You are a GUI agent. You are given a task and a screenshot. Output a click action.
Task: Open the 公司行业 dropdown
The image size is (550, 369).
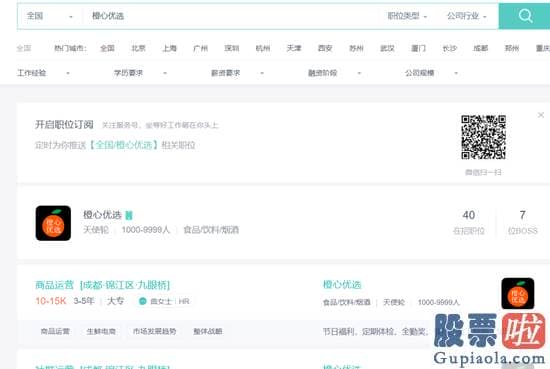coord(467,16)
